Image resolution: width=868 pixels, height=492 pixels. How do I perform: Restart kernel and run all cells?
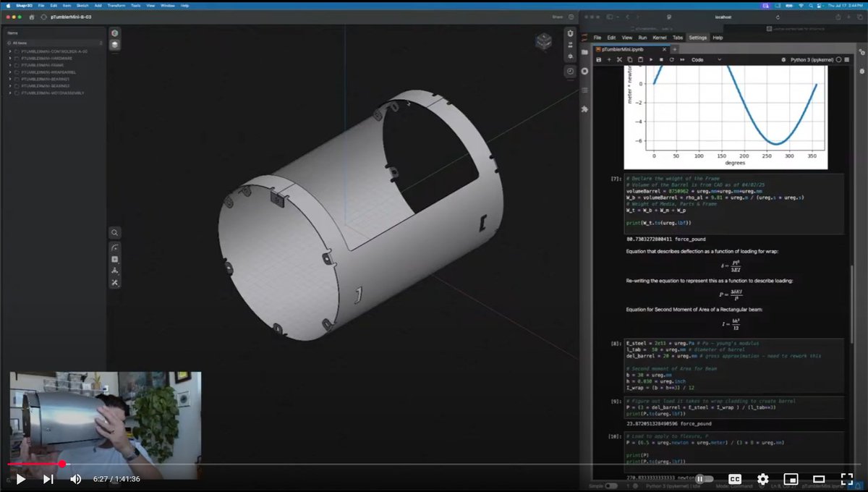pyautogui.click(x=681, y=59)
